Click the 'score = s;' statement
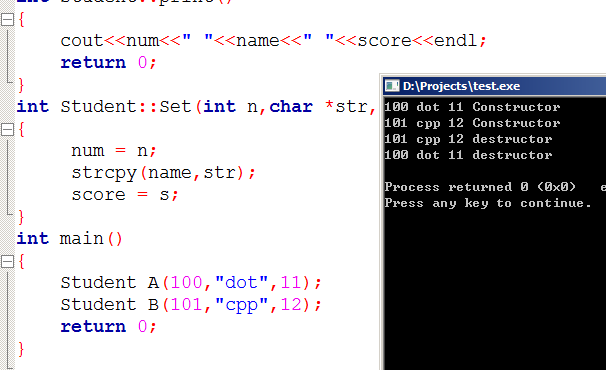606x370 pixels. click(124, 194)
